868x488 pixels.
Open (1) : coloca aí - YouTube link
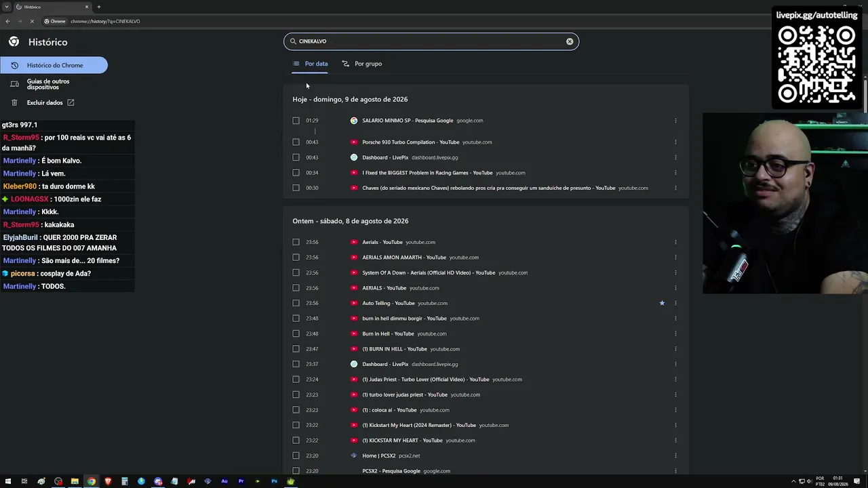point(389,410)
